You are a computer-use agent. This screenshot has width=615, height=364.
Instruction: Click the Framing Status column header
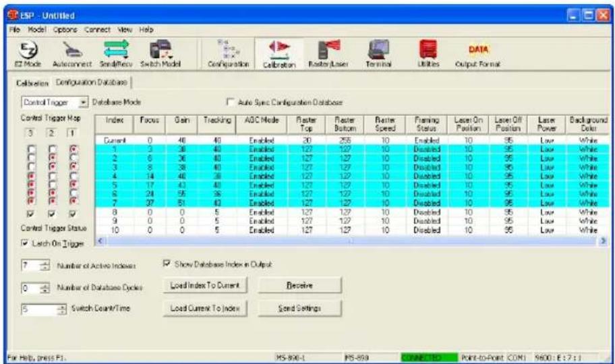coord(427,124)
